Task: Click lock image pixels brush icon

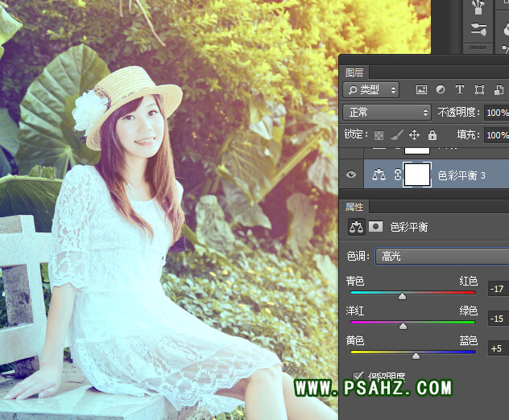Action: pos(396,135)
